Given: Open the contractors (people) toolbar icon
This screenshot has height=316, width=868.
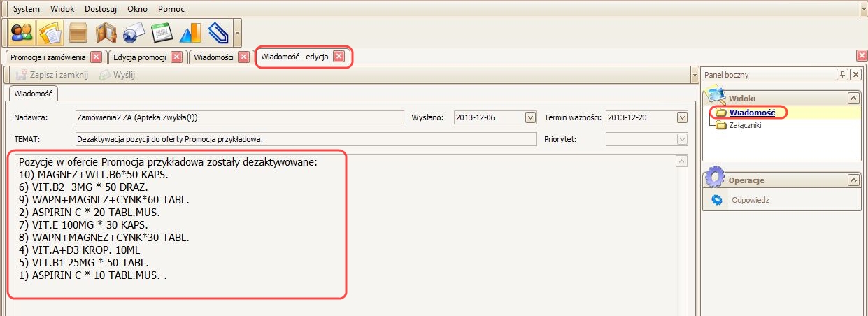Looking at the screenshot, I should pos(22,33).
